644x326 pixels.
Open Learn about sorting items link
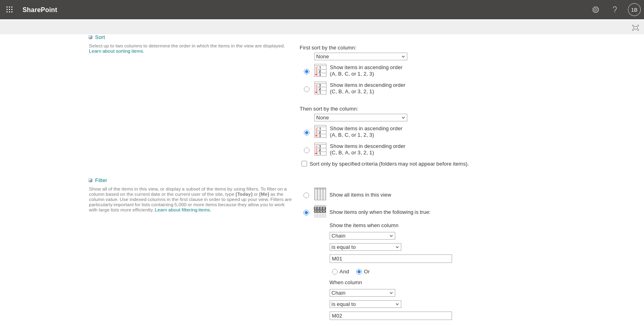[117, 51]
